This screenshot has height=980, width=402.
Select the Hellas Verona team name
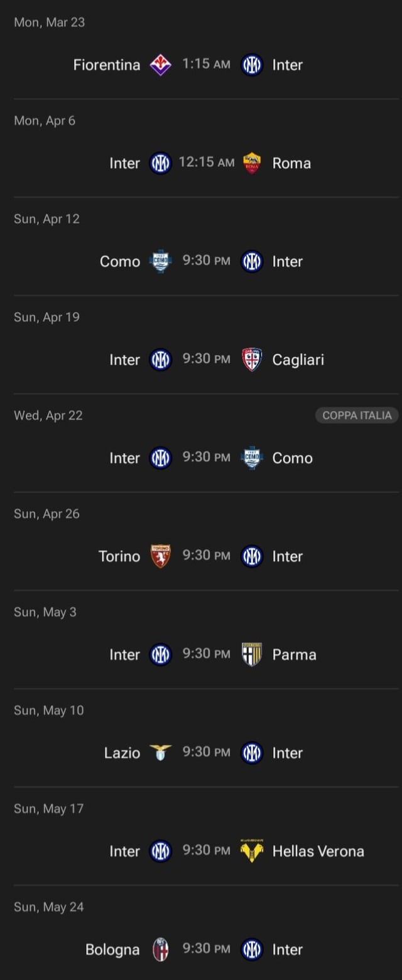click(318, 851)
